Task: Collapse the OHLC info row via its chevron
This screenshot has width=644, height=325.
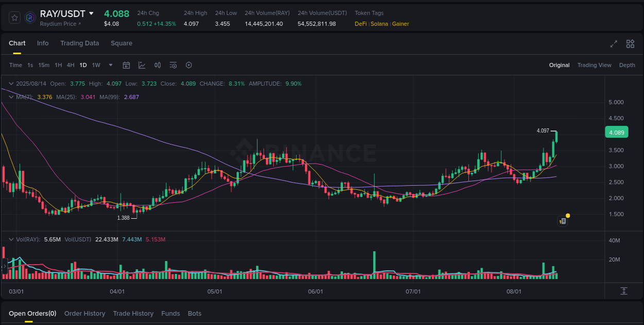Action: tap(11, 83)
